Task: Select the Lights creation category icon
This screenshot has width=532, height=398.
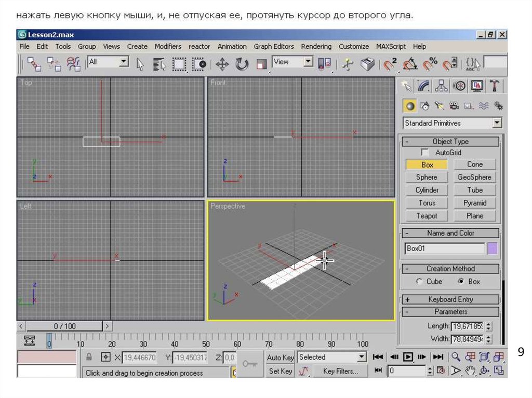Action: [440, 106]
